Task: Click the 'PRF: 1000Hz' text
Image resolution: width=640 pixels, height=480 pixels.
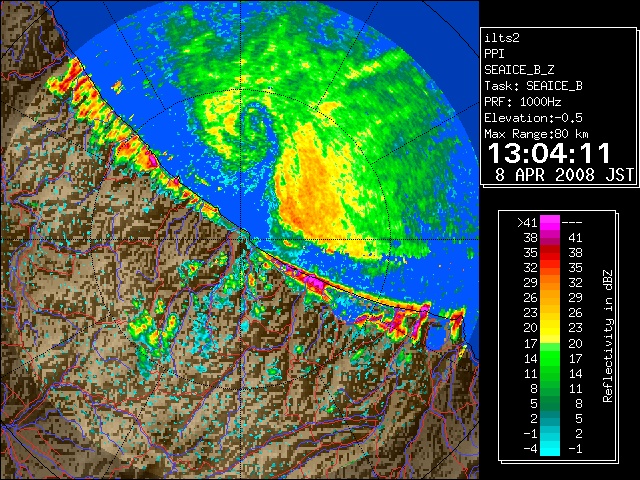Action: 523,102
